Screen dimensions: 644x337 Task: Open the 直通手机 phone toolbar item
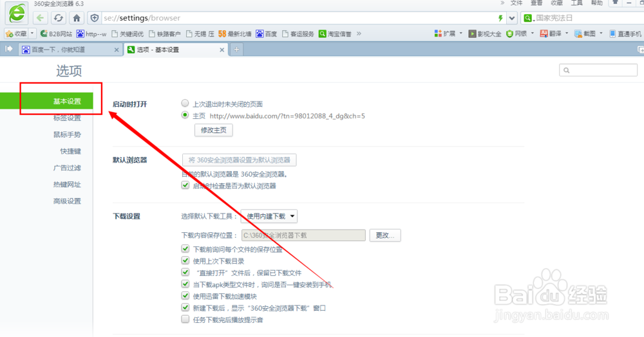[x=625, y=33]
